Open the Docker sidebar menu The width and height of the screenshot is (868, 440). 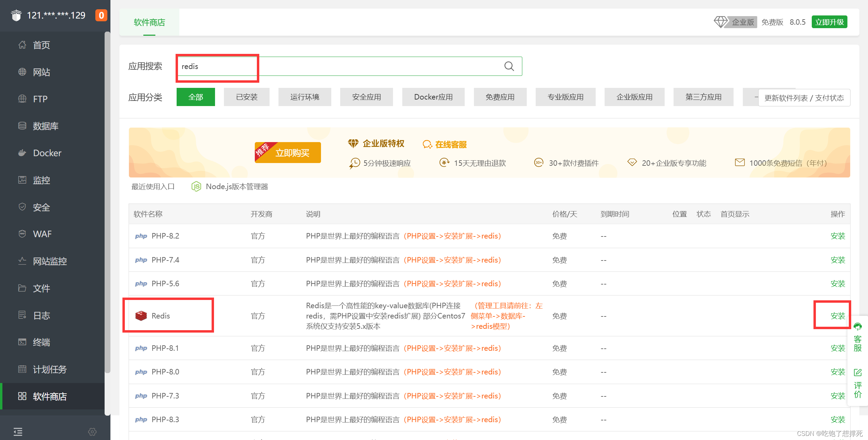coord(47,153)
